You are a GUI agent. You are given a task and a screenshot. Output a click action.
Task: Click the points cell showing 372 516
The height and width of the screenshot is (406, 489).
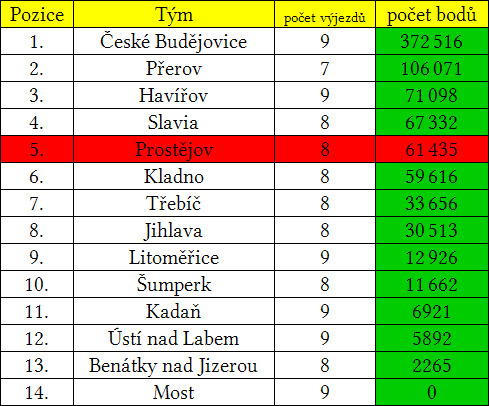[432, 41]
